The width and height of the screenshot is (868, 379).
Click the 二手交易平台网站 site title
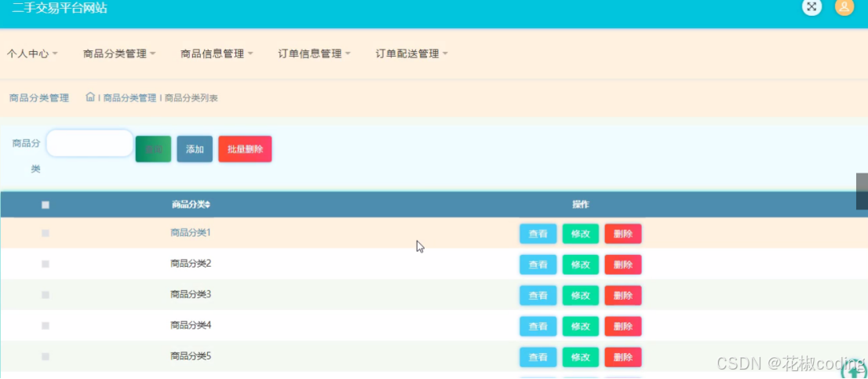60,8
